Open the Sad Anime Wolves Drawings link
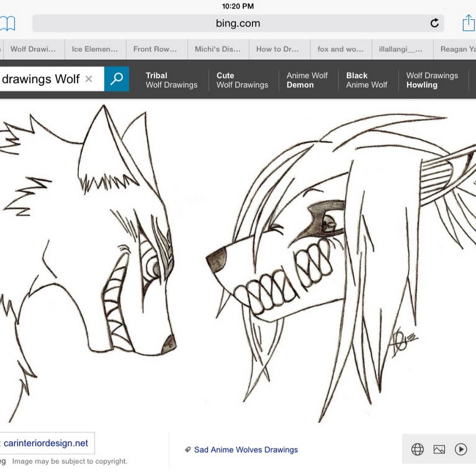The image size is (476, 476). pyautogui.click(x=245, y=450)
